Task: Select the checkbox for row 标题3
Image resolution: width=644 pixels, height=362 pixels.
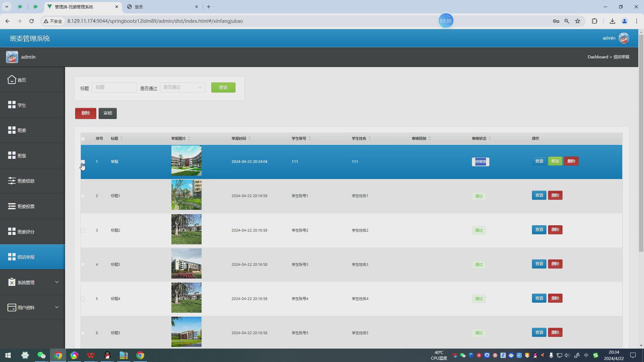Action: tap(83, 264)
